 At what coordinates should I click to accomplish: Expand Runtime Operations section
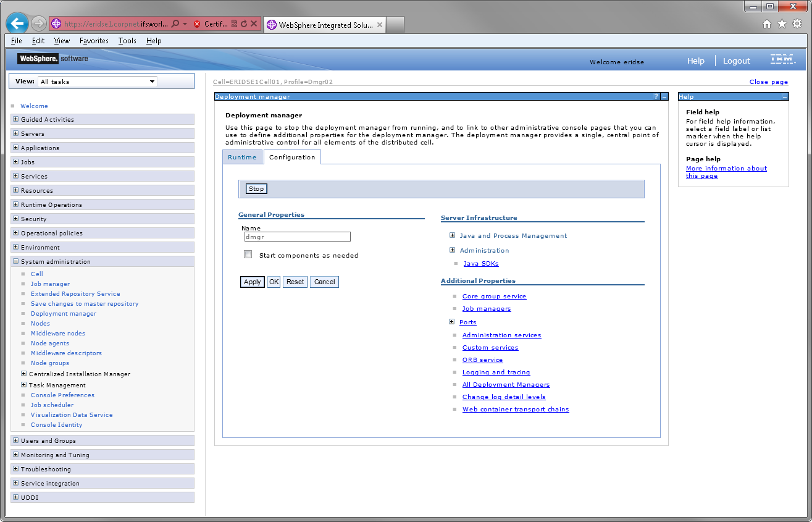tap(15, 204)
